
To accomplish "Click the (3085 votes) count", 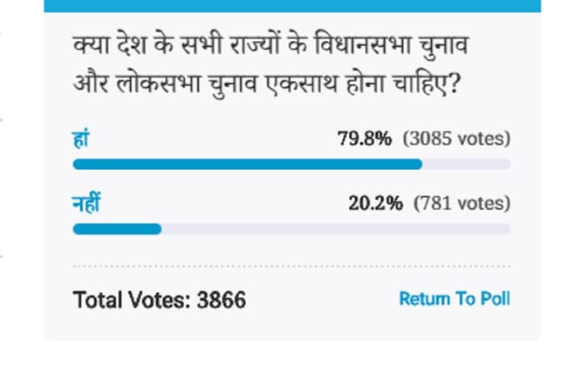I will [x=456, y=139].
